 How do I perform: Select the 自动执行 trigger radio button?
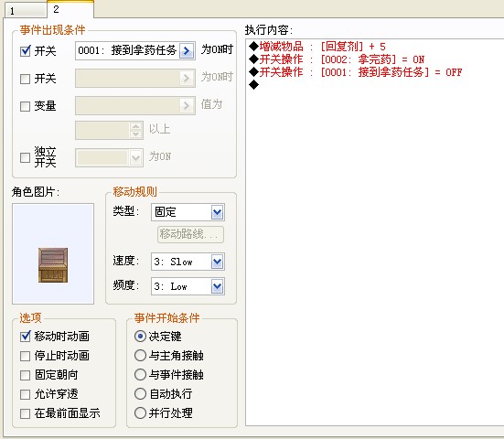click(140, 393)
